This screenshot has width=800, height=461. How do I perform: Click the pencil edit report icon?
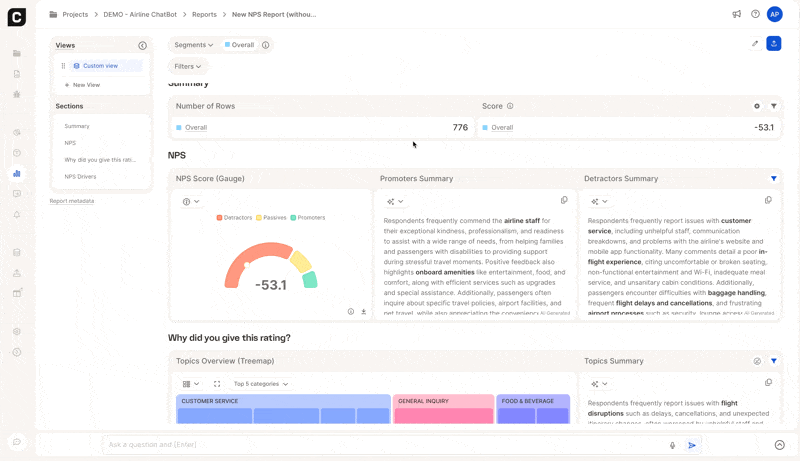tap(755, 44)
